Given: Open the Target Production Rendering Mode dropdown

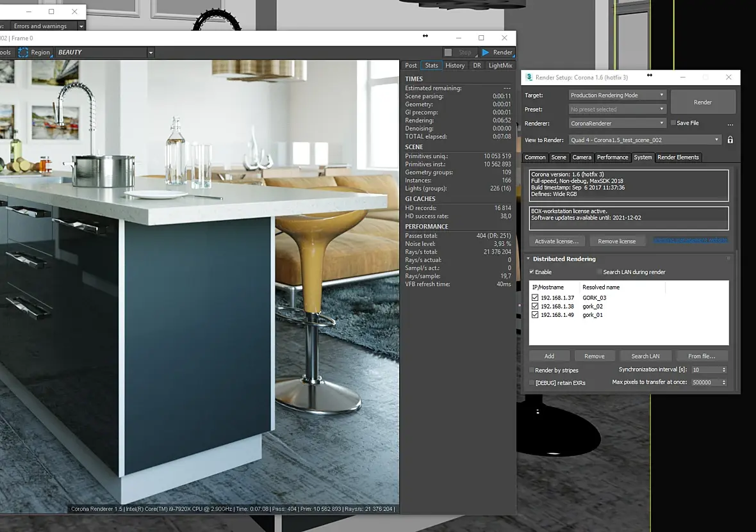Looking at the screenshot, I should [x=618, y=95].
